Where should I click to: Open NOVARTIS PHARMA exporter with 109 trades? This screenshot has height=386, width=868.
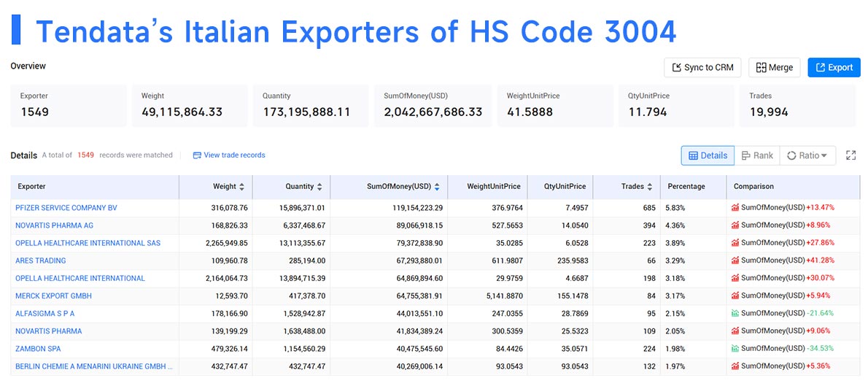(49, 331)
